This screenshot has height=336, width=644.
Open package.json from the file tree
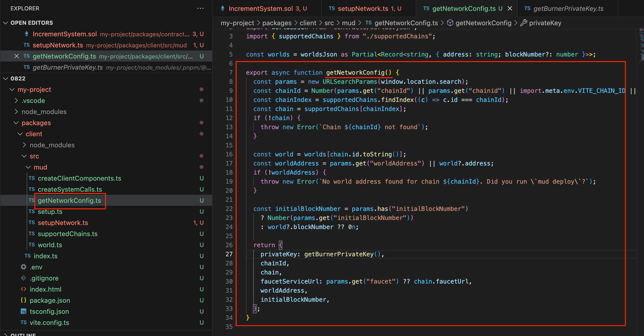tap(49, 301)
